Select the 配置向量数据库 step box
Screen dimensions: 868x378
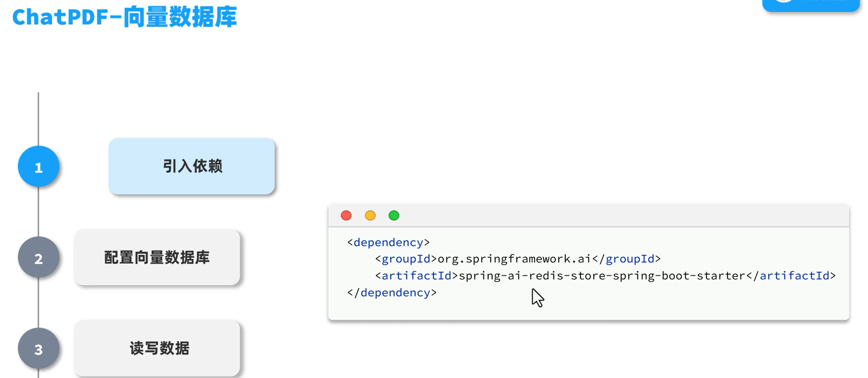(157, 257)
